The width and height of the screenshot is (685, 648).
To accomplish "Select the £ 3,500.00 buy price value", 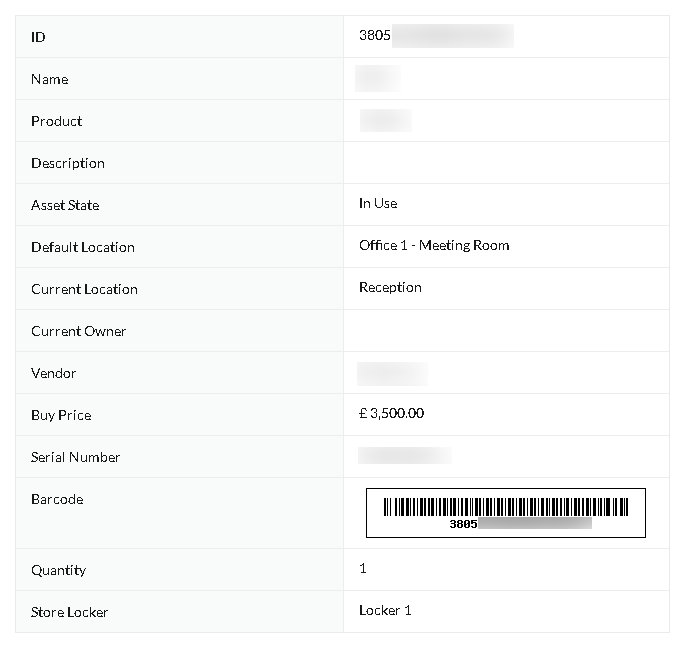I will coord(391,413).
